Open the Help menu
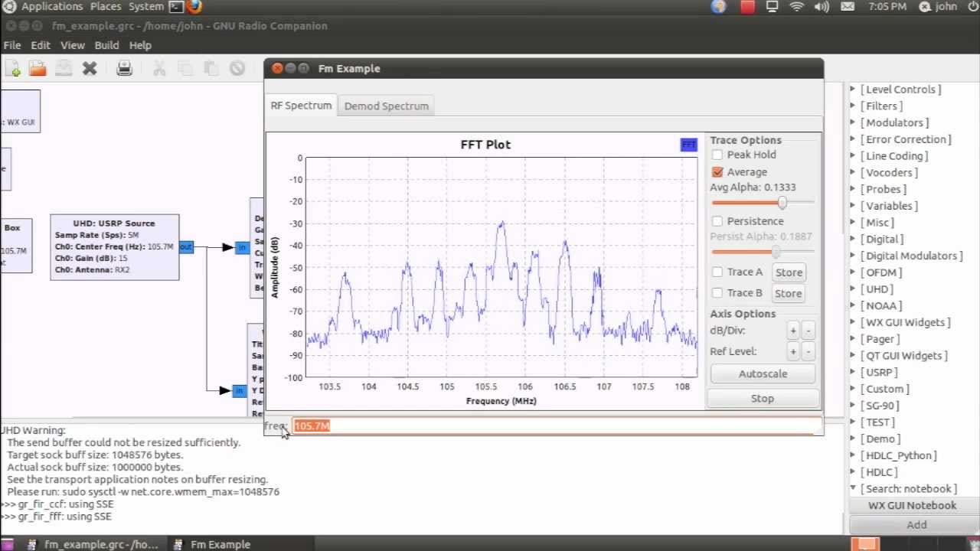980x551 pixels. pos(140,45)
